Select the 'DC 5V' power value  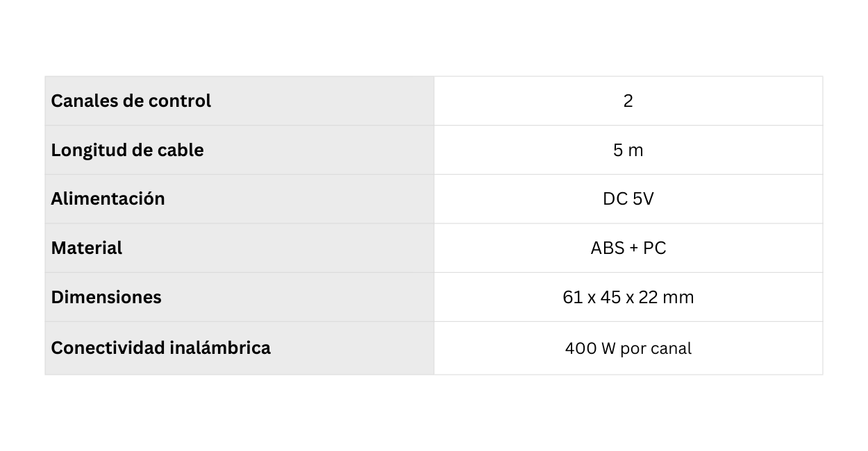(x=628, y=199)
